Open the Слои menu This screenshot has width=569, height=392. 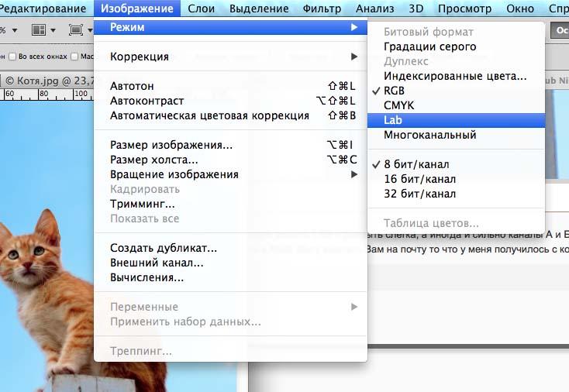click(x=201, y=9)
